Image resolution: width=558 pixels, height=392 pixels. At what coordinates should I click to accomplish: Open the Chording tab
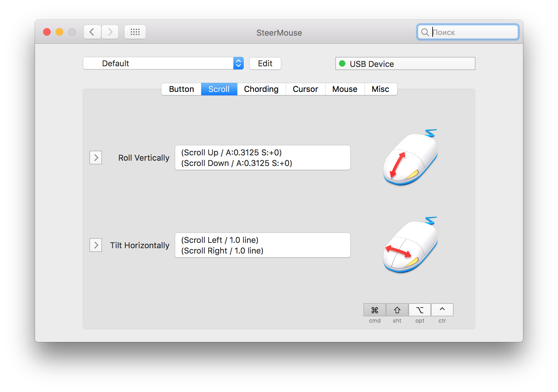pos(261,89)
